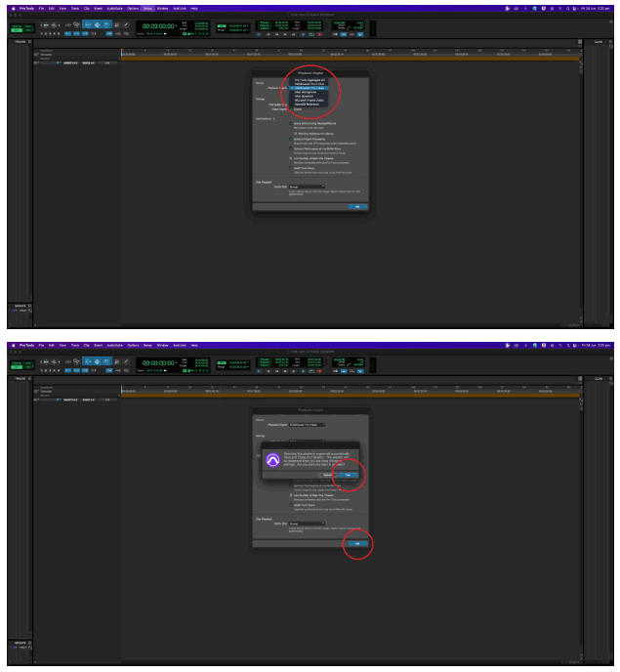Toggle Video Engine Enable checkbox in the upper dialog
Image resolution: width=620 pixels, height=672 pixels.
[x=291, y=109]
